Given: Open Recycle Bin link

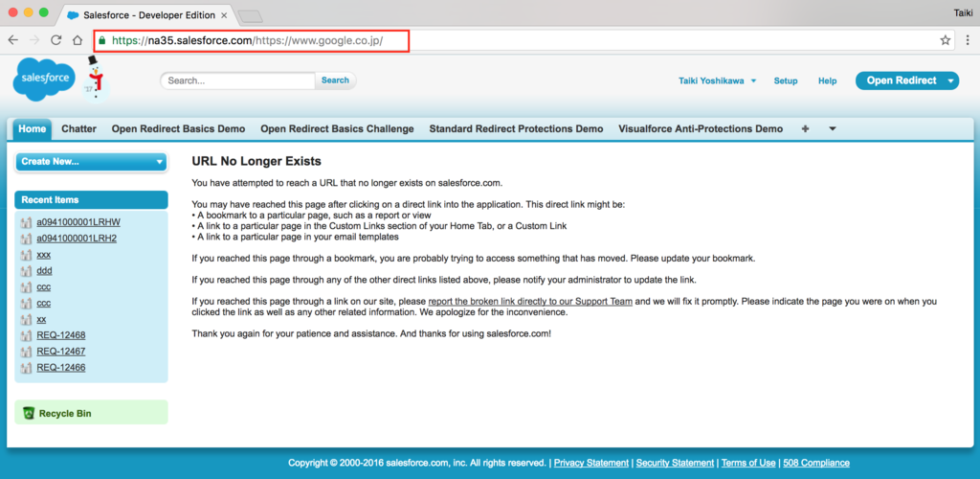Looking at the screenshot, I should click(65, 413).
